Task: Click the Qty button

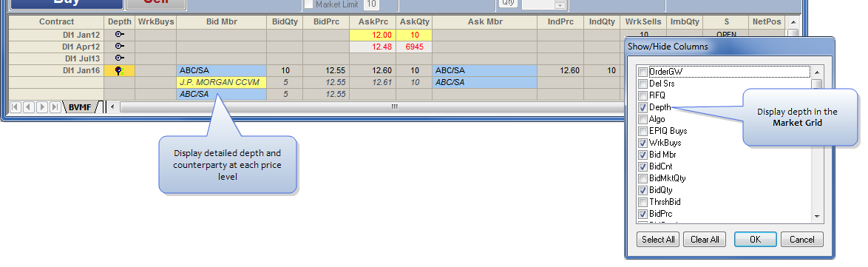Action: coord(508,3)
